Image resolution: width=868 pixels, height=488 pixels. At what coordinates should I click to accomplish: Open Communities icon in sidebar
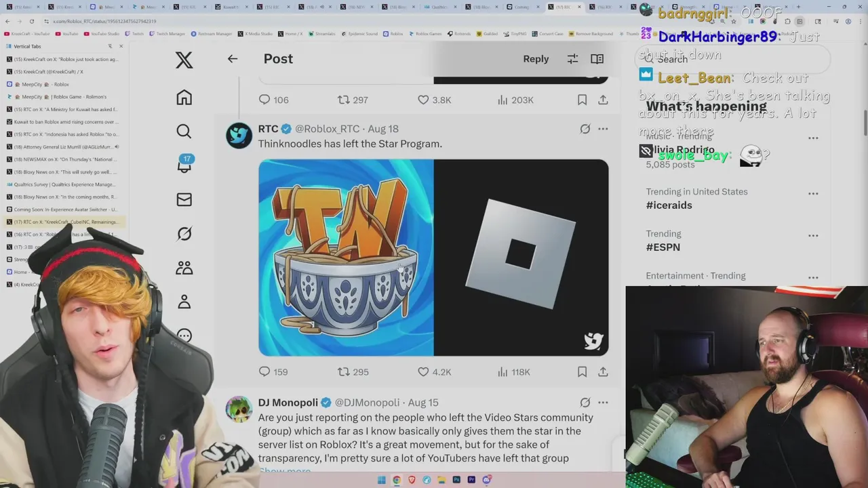coord(184,268)
